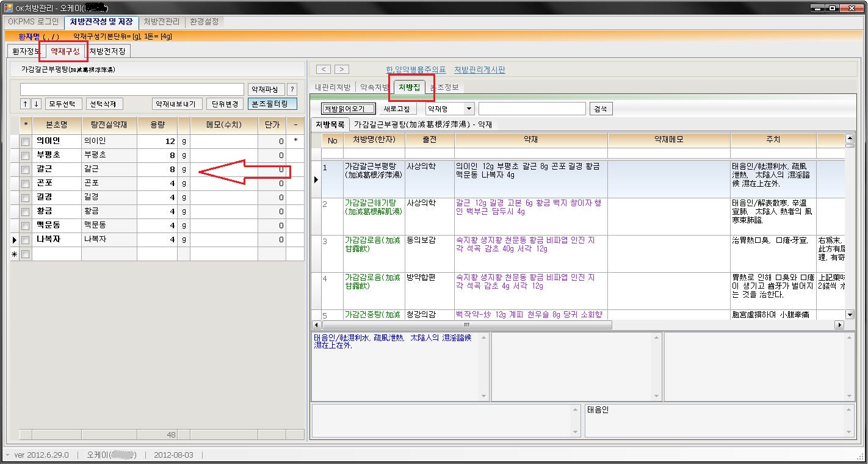
Task: Click the prescription search text field
Action: coord(532,109)
